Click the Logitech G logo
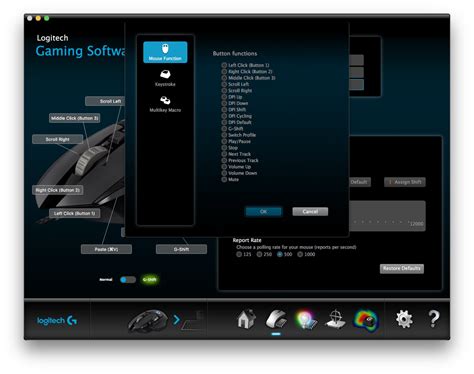 [x=57, y=321]
